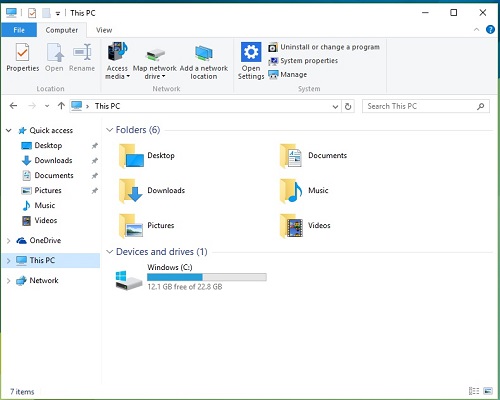Collapse Devices and drives group

pyautogui.click(x=109, y=252)
